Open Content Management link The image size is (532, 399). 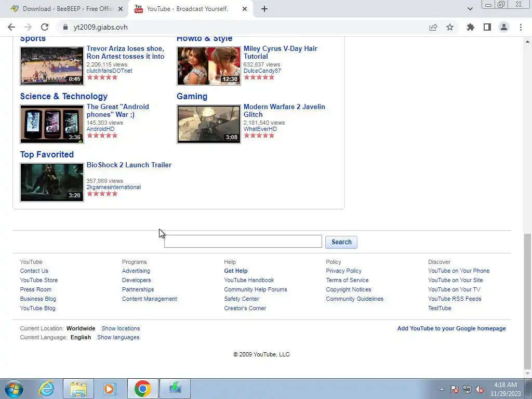point(150,299)
